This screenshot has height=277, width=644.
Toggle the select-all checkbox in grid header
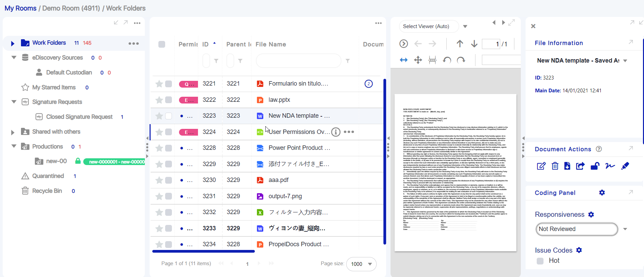point(162,44)
